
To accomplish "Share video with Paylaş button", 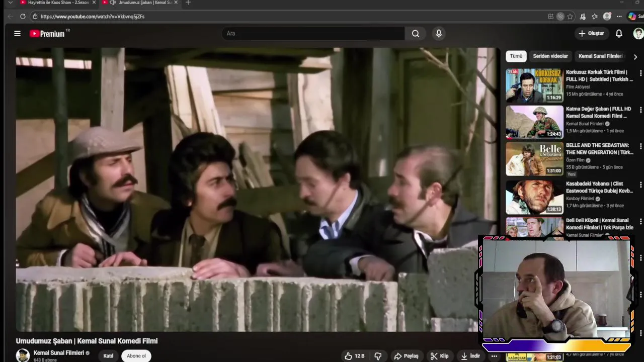I will tap(406, 356).
